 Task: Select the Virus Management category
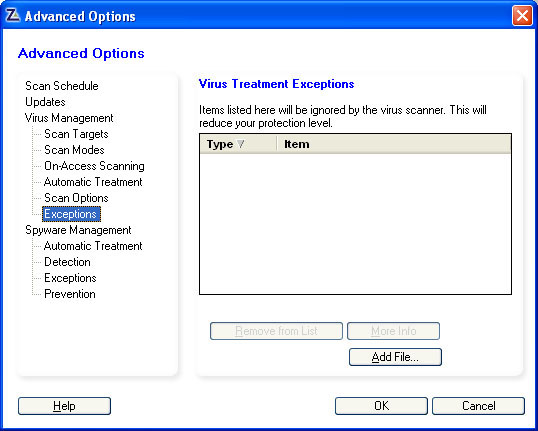click(69, 118)
